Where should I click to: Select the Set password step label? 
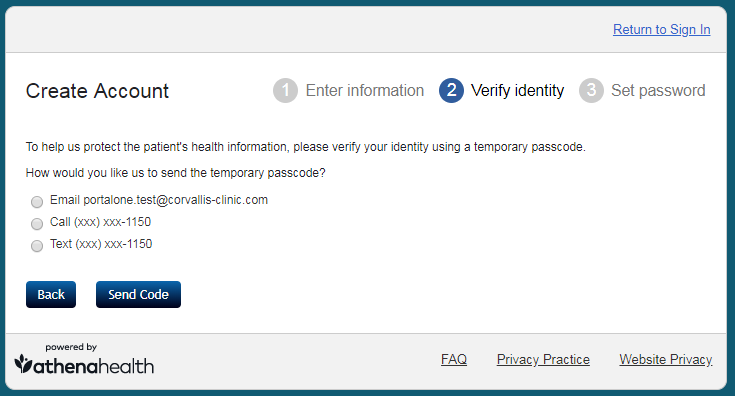(x=658, y=90)
